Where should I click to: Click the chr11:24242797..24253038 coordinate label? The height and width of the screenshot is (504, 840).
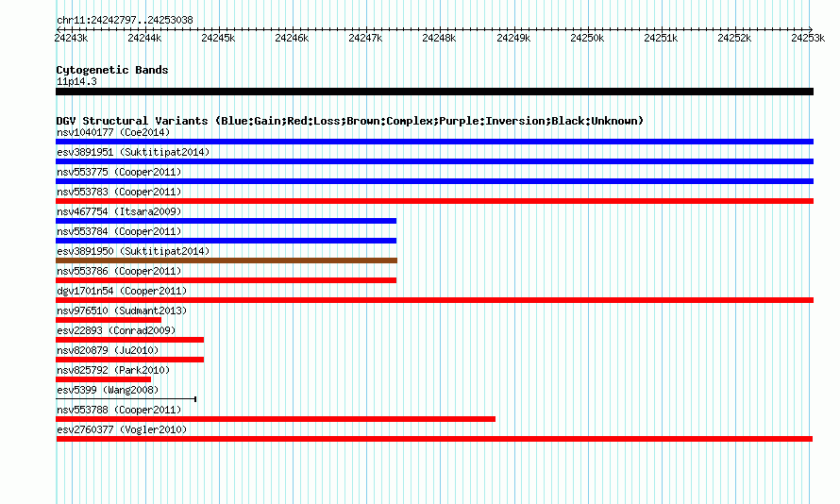(x=125, y=21)
